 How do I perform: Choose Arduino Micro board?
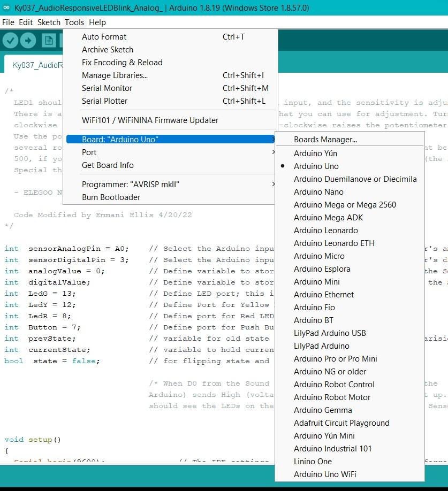[x=350, y=256]
